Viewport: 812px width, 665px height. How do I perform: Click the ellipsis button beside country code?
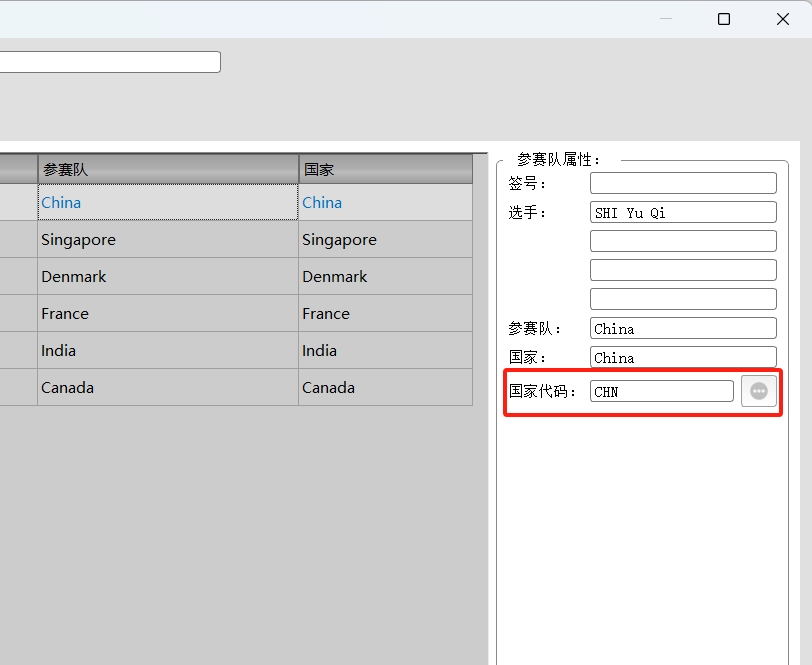coord(759,391)
